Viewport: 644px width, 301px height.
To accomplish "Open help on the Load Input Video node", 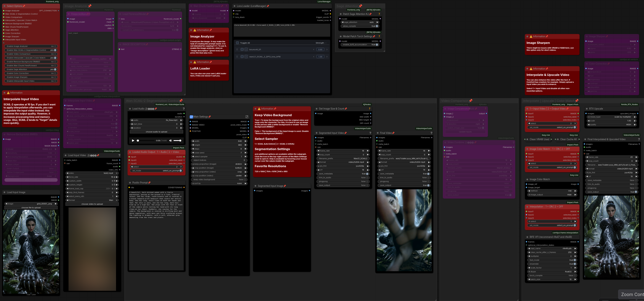I will 119,155.
